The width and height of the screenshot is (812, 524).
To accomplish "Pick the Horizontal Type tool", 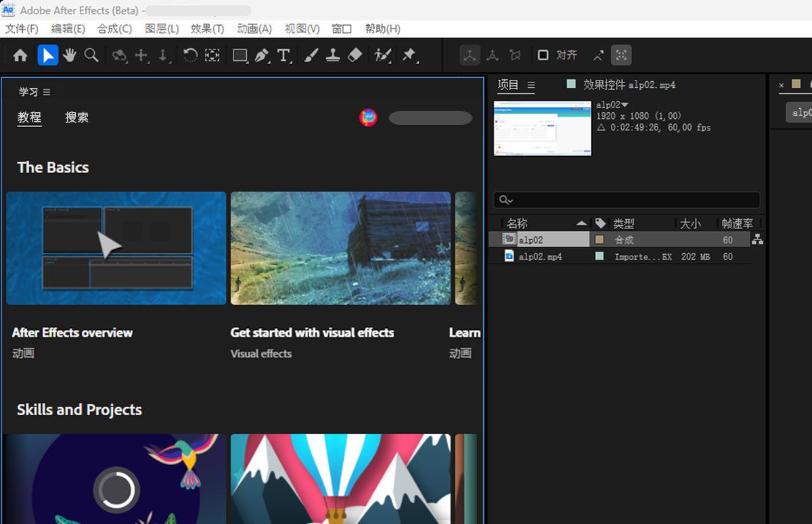I will (284, 55).
